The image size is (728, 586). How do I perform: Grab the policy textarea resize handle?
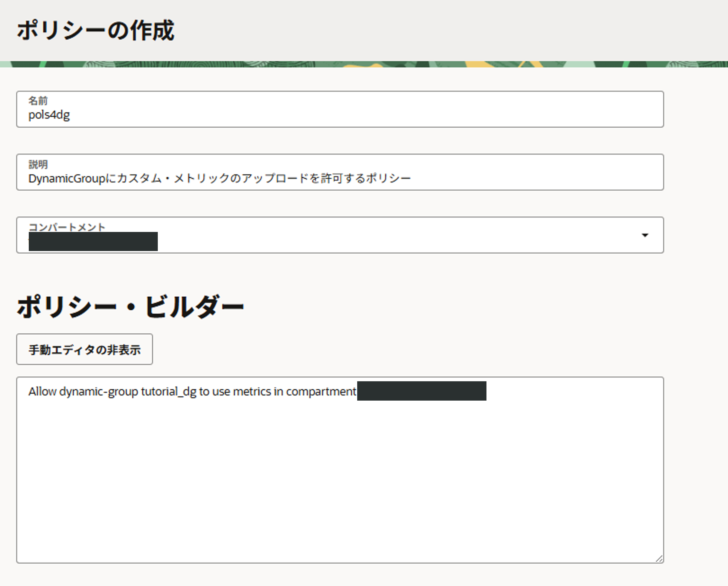pyautogui.click(x=659, y=559)
